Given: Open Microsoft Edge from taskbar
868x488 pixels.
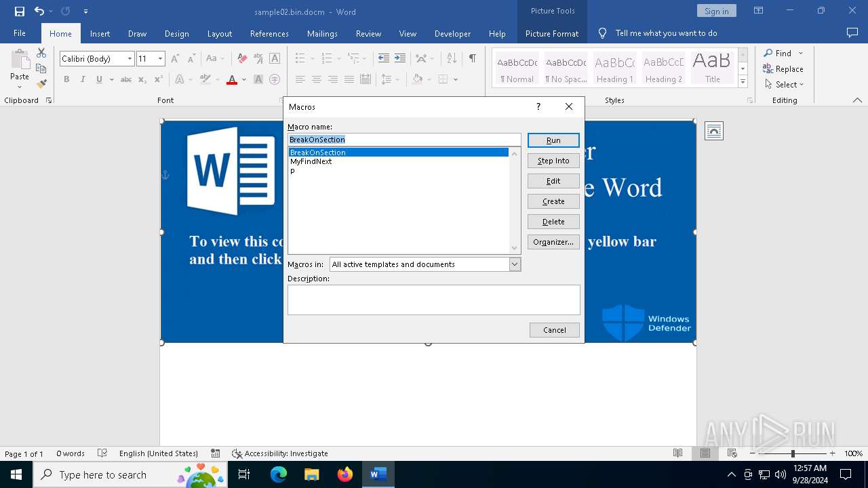Looking at the screenshot, I should coord(279,474).
